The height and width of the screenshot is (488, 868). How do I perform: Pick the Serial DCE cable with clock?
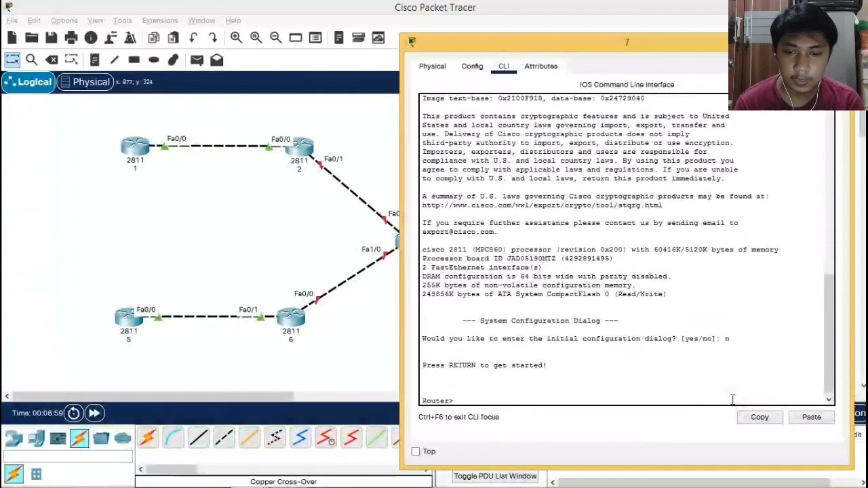point(325,439)
